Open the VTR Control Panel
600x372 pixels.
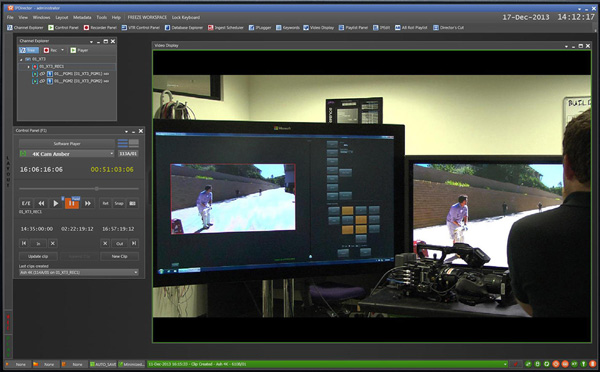pos(140,28)
